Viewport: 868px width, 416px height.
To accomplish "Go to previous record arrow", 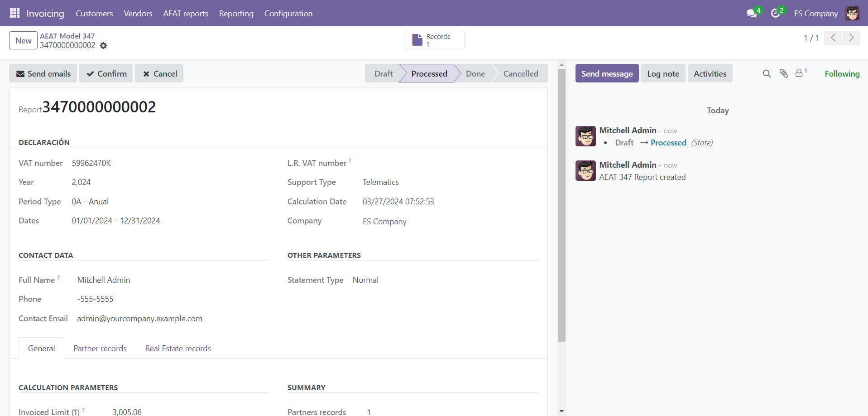I will [833, 38].
